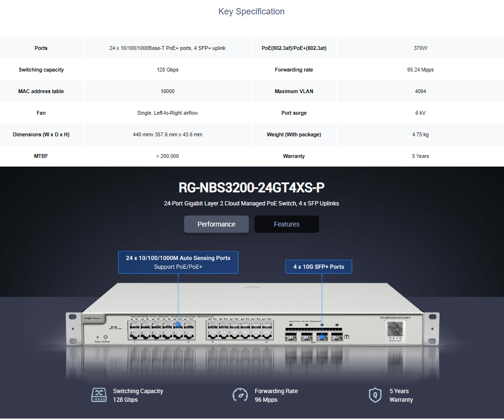Click the 'Forwarding Rate 96 Mpps' footer text
Screen dimensions: 504x420
pos(276,395)
